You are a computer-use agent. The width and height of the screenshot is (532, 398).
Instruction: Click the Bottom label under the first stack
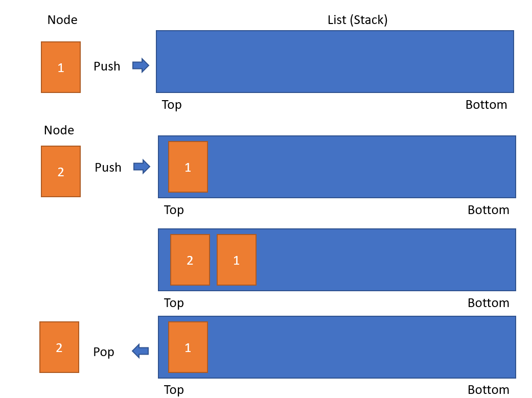point(486,105)
